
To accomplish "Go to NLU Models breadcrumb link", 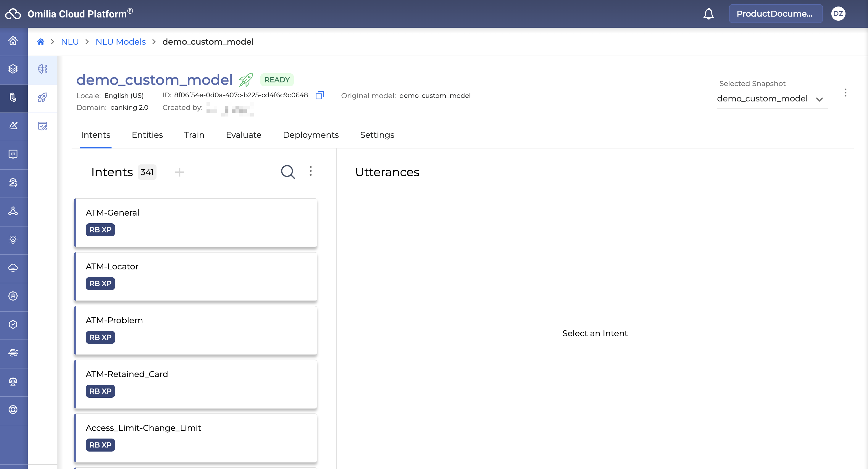I will 120,42.
